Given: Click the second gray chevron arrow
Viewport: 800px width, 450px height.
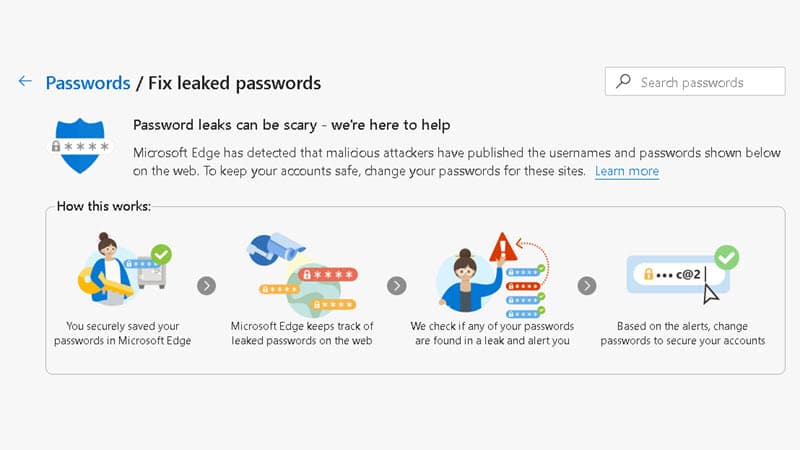Looking at the screenshot, I should click(396, 286).
